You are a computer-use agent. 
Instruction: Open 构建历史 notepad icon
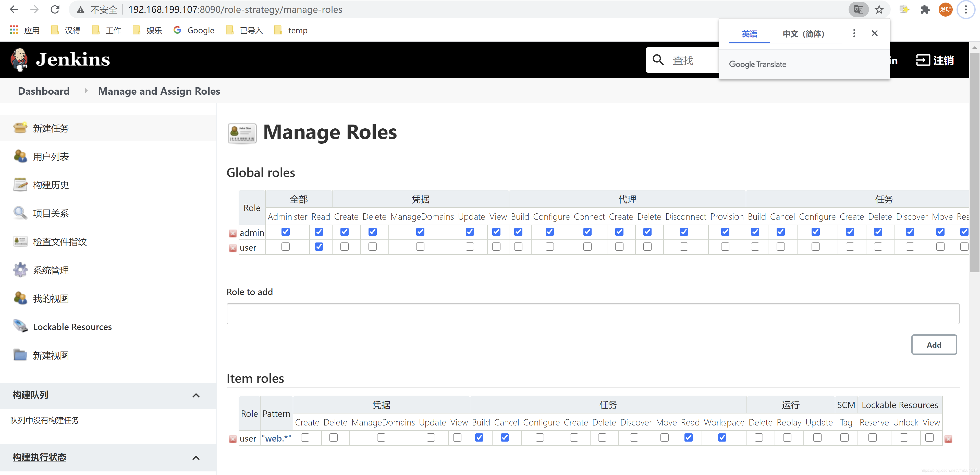pos(20,185)
